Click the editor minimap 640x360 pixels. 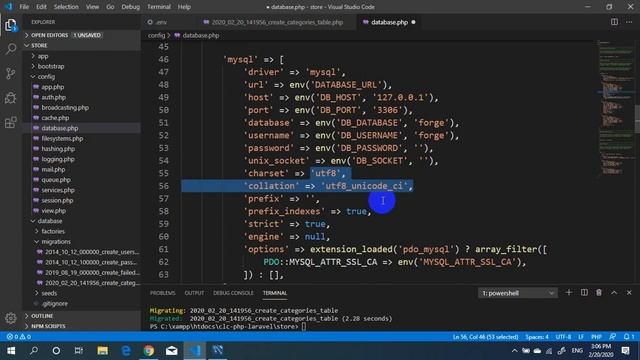(615, 108)
